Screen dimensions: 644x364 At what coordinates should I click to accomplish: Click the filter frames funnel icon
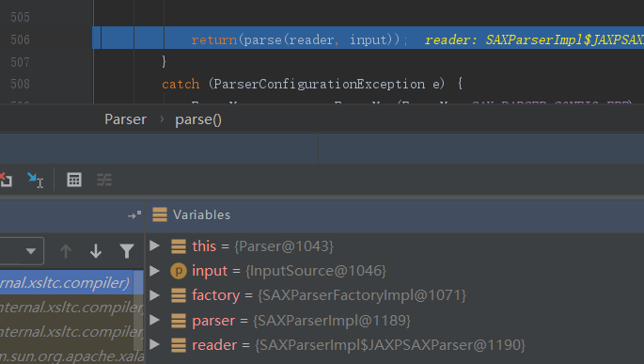tap(127, 250)
